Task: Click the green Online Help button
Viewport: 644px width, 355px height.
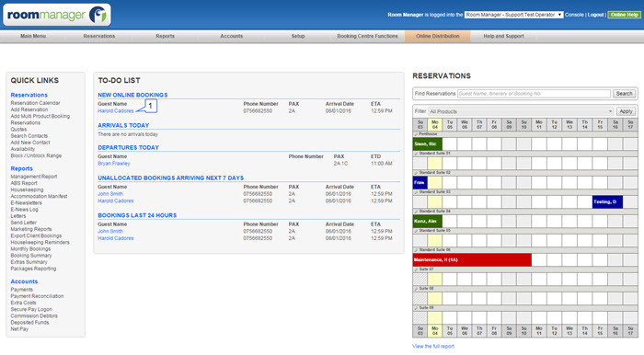Action: click(x=624, y=15)
